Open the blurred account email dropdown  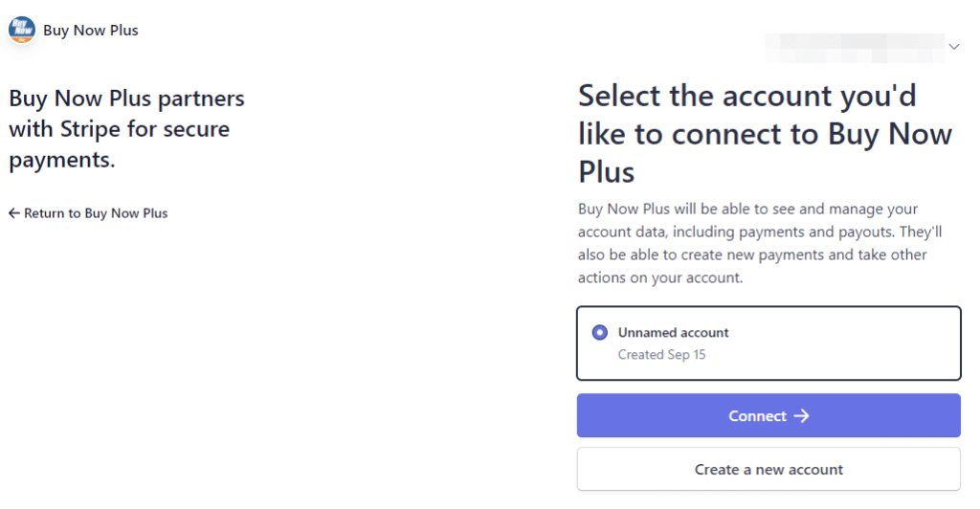[855, 48]
